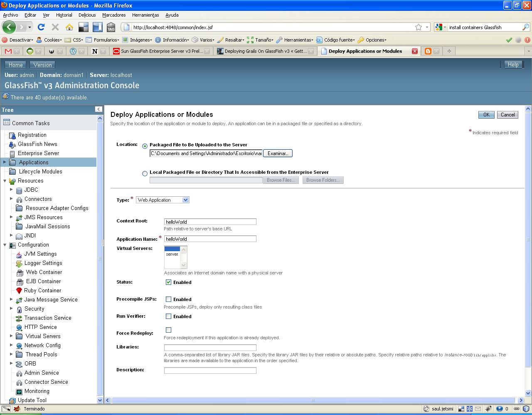This screenshot has height=415, width=532.
Task: Click the Network Config globe icon
Action: (19, 346)
